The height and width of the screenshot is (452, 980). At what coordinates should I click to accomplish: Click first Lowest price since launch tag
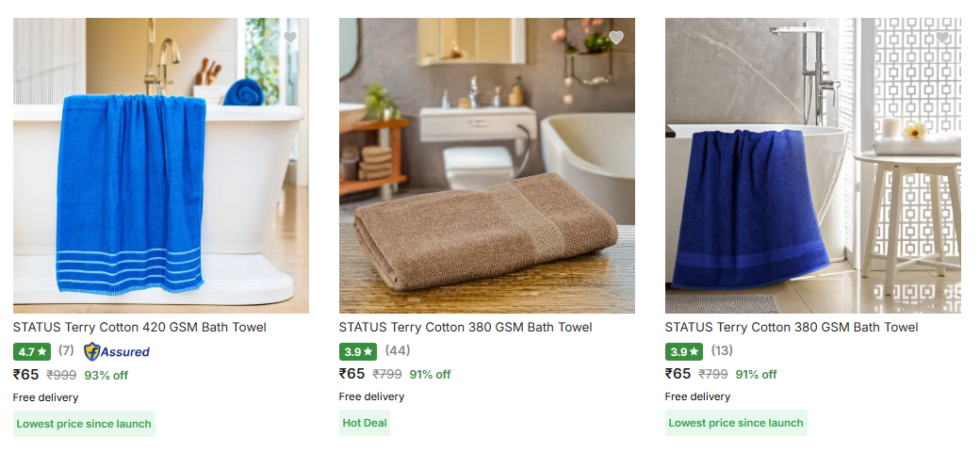point(84,424)
